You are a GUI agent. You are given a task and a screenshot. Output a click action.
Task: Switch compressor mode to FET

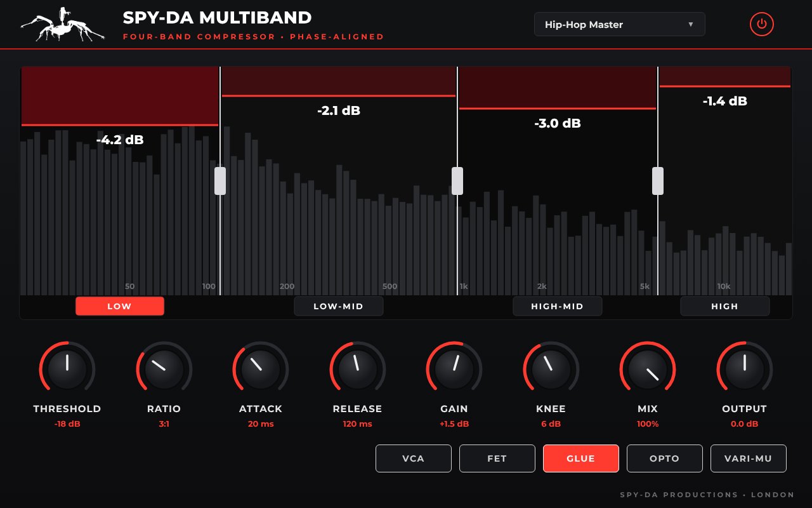pos(497,458)
